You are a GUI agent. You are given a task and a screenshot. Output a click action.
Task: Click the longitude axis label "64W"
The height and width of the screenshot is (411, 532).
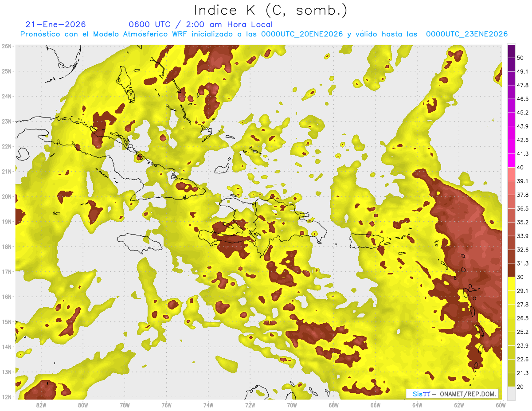pos(417,405)
